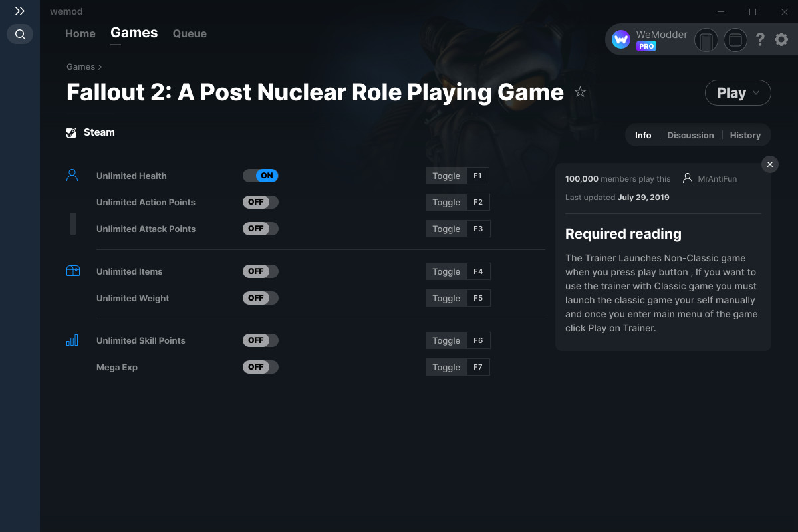Favorite the game with the star icon
The width and height of the screenshot is (798, 532).
point(580,92)
